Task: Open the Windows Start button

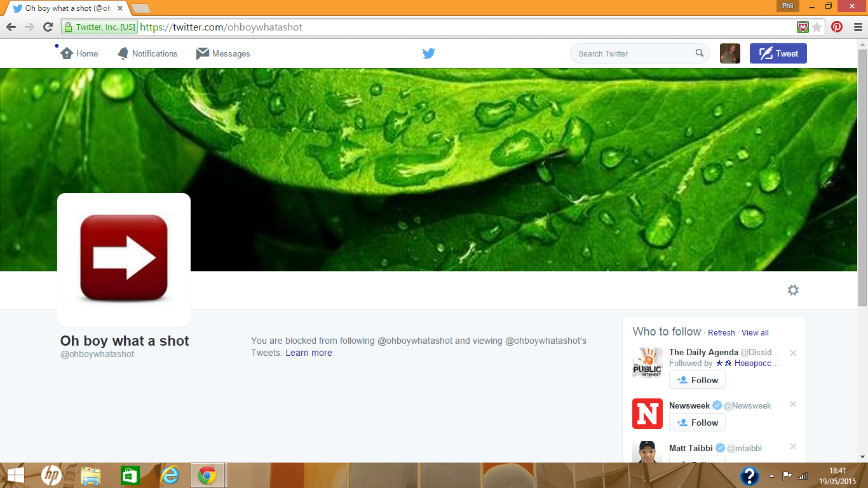Action: pos(15,475)
